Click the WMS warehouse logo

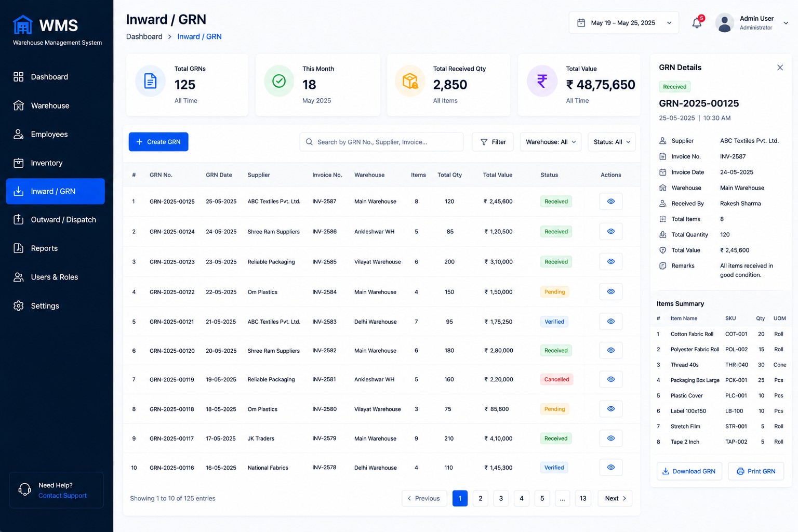(23, 24)
